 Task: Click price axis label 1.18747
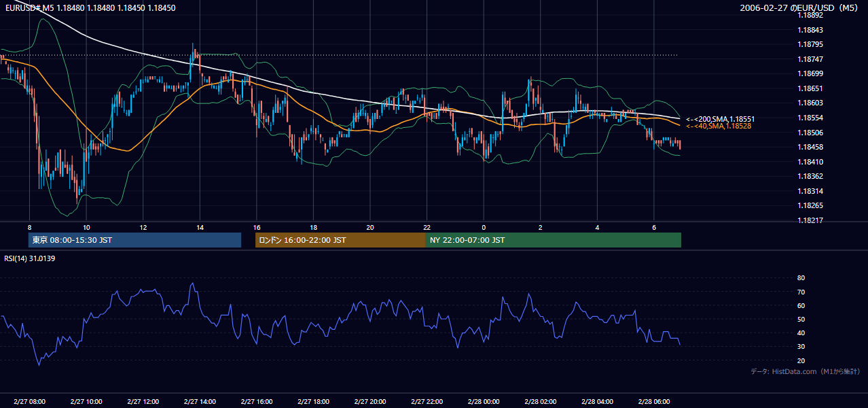810,59
